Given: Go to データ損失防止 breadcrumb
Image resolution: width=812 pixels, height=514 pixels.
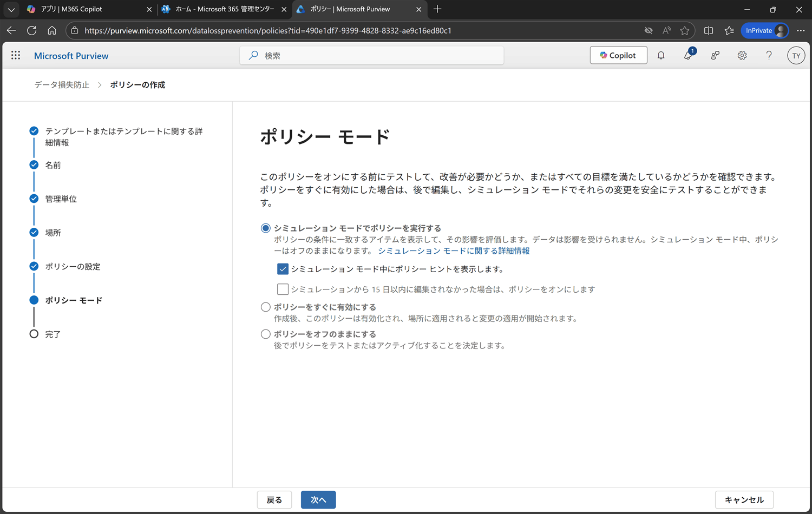Looking at the screenshot, I should (x=62, y=85).
